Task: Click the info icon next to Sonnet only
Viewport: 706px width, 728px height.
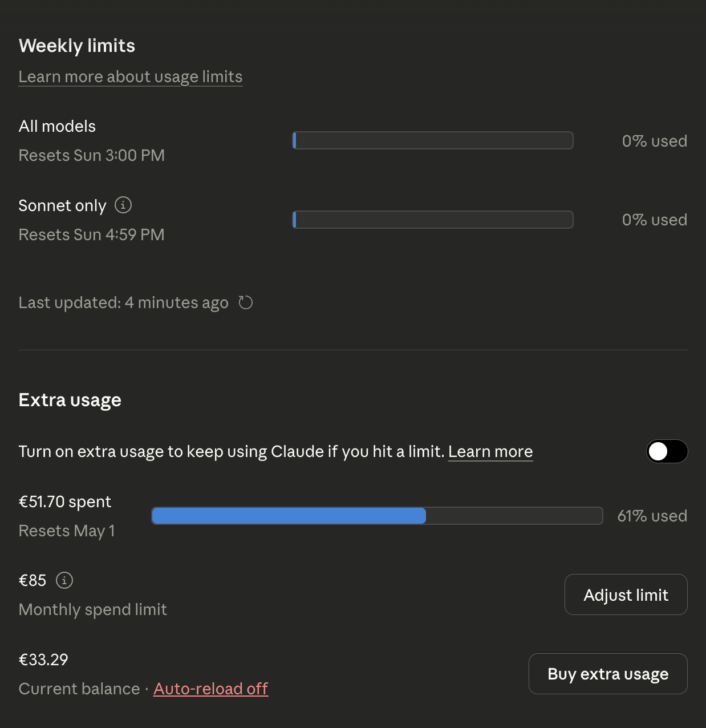Action: (123, 205)
